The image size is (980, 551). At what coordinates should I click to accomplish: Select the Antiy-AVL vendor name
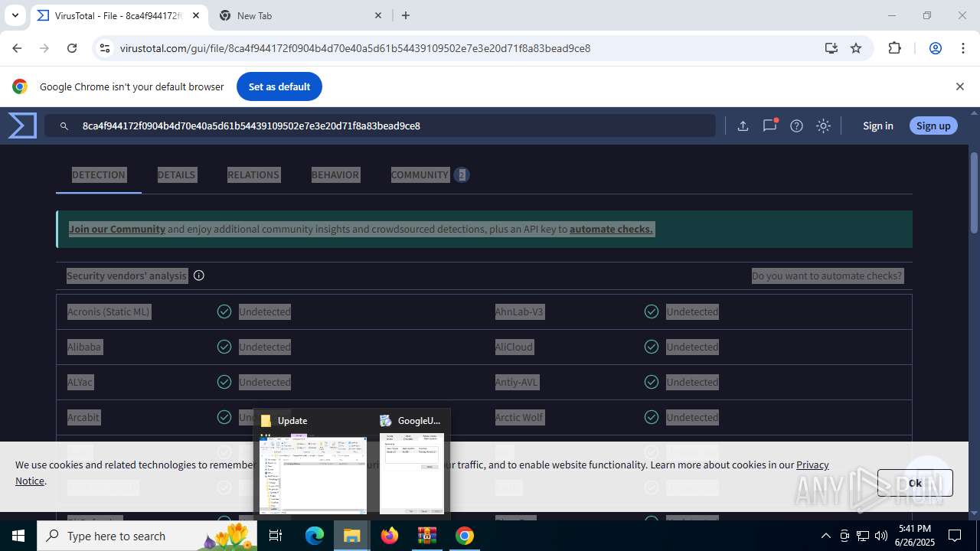pos(517,382)
